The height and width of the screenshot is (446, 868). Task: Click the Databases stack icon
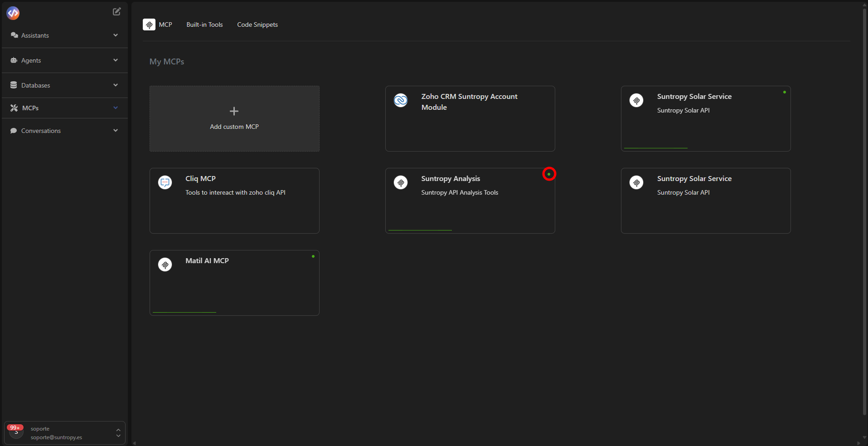point(14,85)
